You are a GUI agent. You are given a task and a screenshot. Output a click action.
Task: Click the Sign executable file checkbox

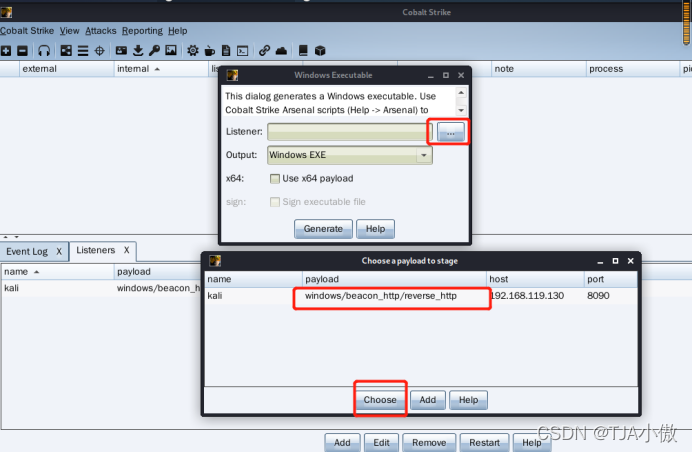tap(274, 202)
